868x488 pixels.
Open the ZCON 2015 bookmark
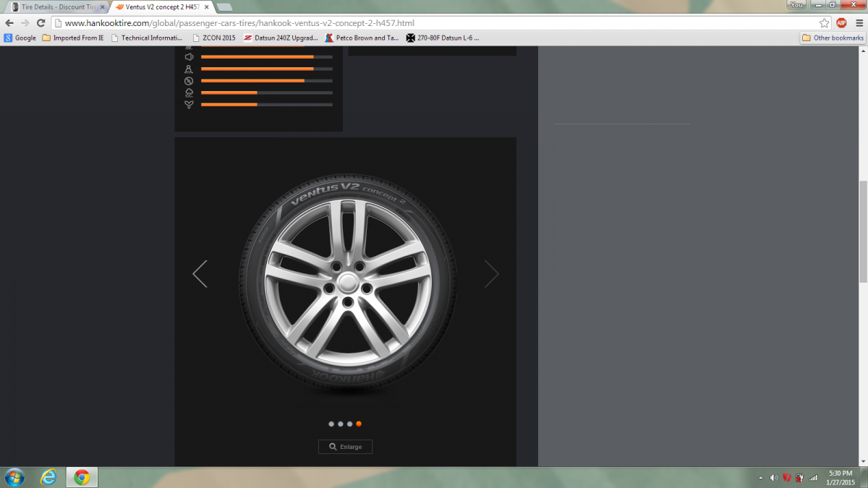[213, 38]
